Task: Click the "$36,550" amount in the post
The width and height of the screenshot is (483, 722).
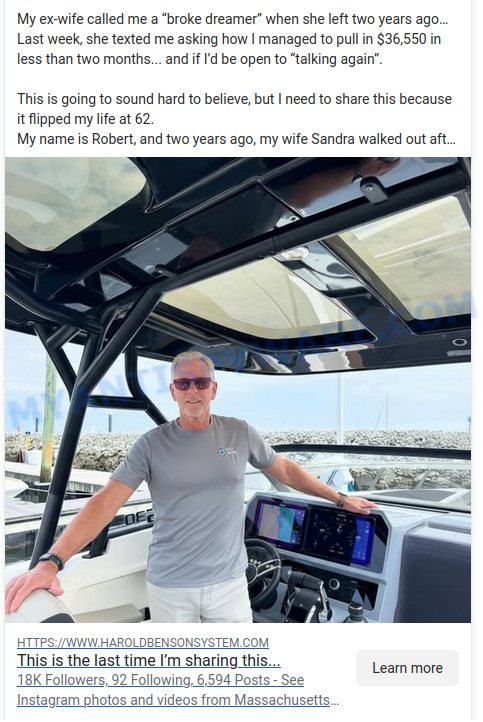Action: [x=402, y=39]
